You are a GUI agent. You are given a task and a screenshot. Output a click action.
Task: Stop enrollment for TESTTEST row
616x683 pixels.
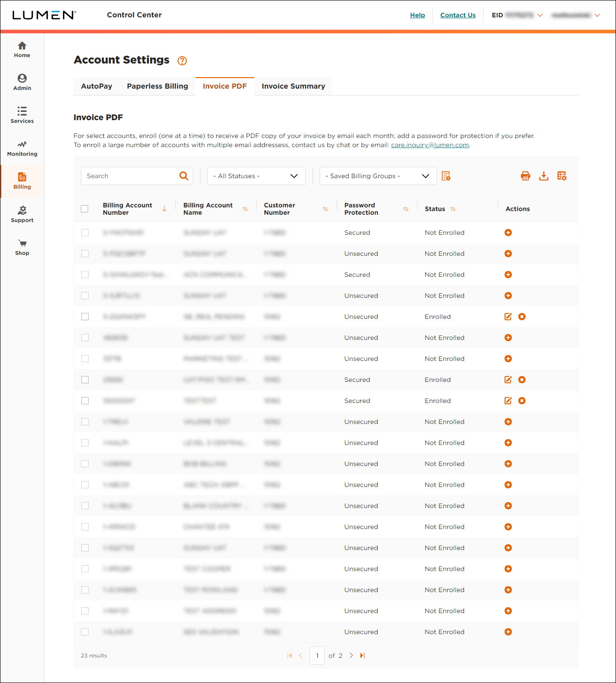coord(522,401)
